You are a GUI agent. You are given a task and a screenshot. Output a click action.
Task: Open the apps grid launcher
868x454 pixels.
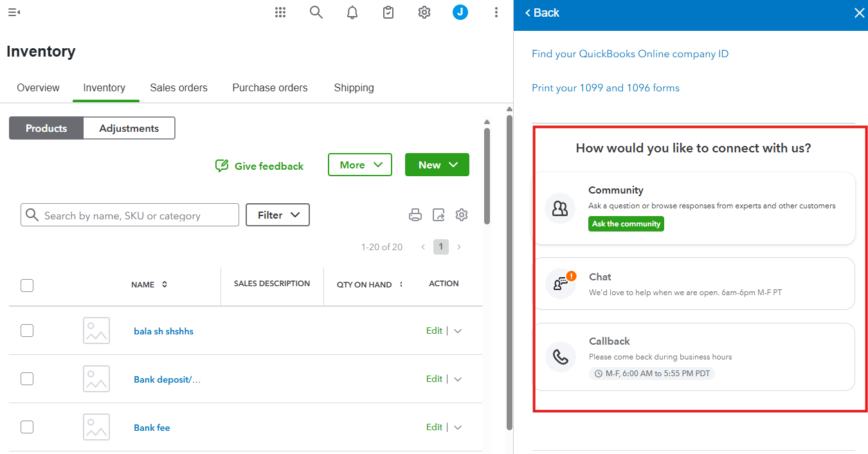(280, 12)
